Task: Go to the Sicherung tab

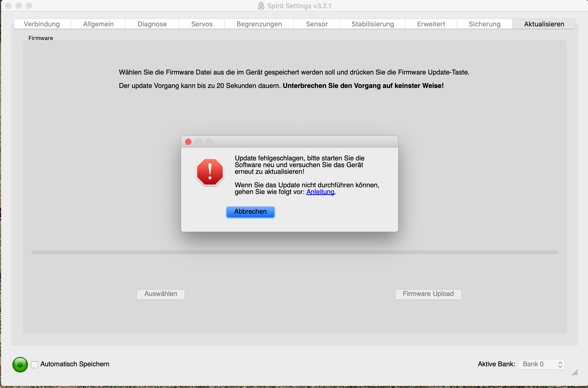Action: coord(485,24)
